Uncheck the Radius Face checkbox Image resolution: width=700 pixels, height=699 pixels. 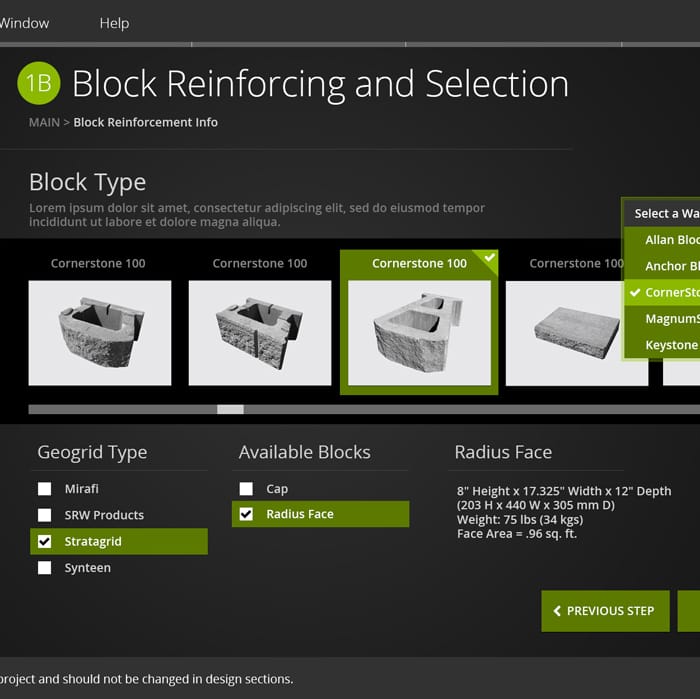[x=246, y=514]
